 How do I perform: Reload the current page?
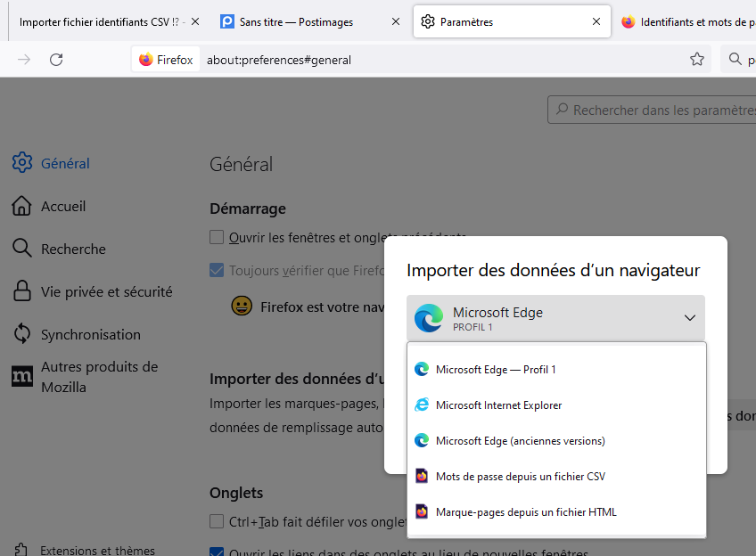pyautogui.click(x=56, y=60)
